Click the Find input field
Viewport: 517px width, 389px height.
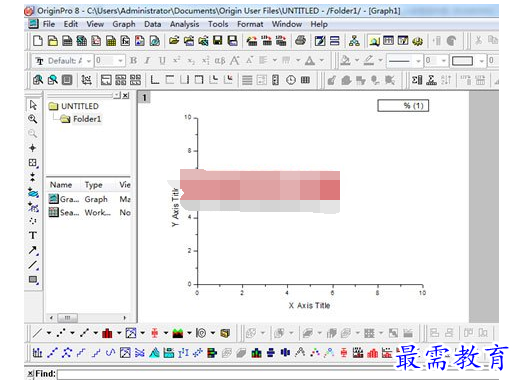coord(278,374)
